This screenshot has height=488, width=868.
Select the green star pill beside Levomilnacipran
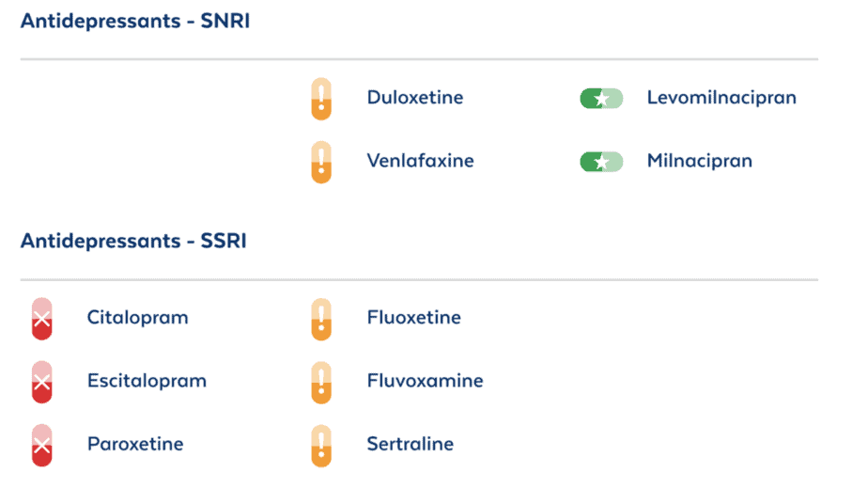click(601, 99)
